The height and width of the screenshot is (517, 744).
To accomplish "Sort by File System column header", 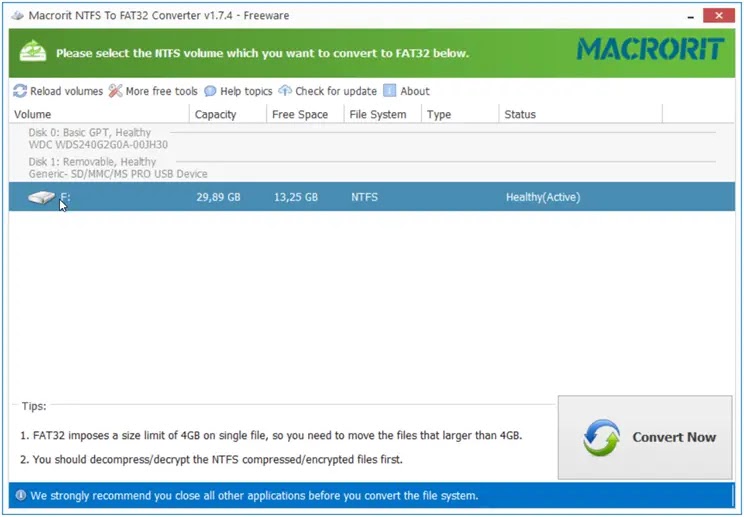I will pos(382,114).
